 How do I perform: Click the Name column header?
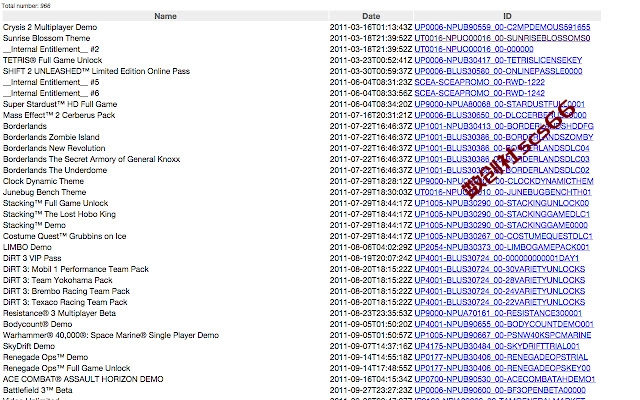pos(165,16)
